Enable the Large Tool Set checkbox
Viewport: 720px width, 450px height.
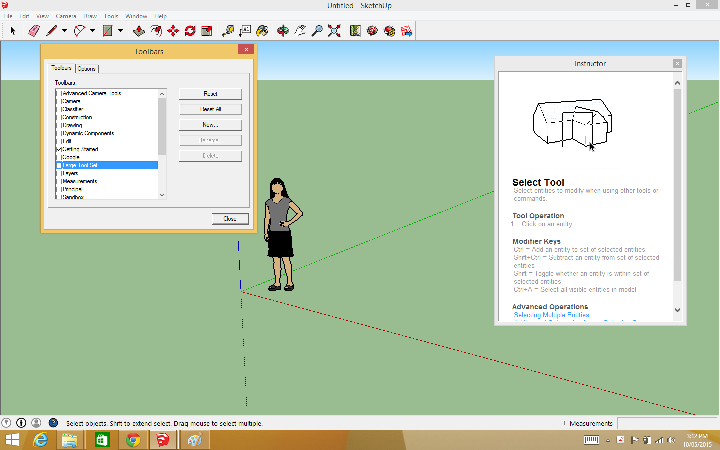tap(59, 164)
